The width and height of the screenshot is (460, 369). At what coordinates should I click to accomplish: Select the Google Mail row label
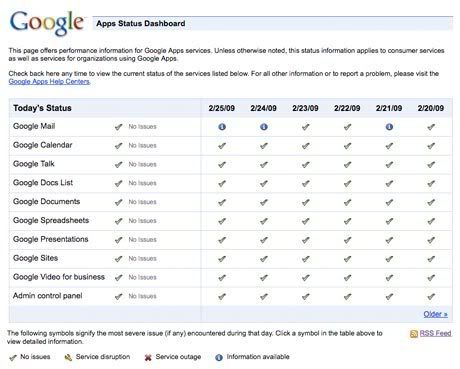(x=34, y=126)
